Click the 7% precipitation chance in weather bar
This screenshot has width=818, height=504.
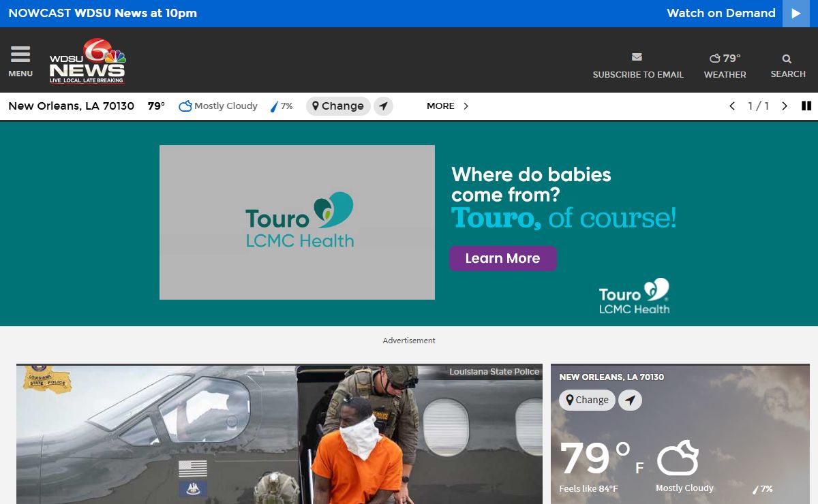[x=282, y=106]
